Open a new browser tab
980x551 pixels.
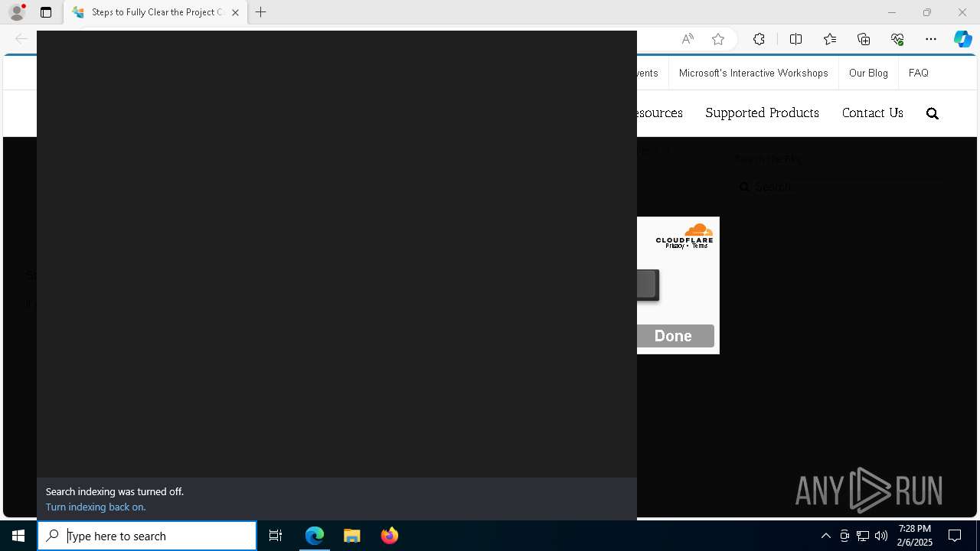click(261, 12)
